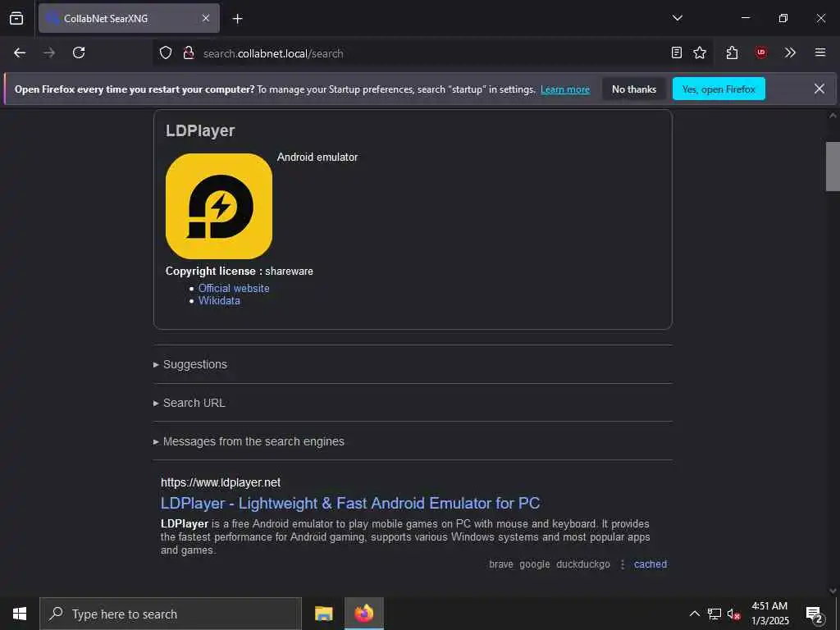Screen dimensions: 840x630
Task: Go back to the previous page
Action: point(20,52)
